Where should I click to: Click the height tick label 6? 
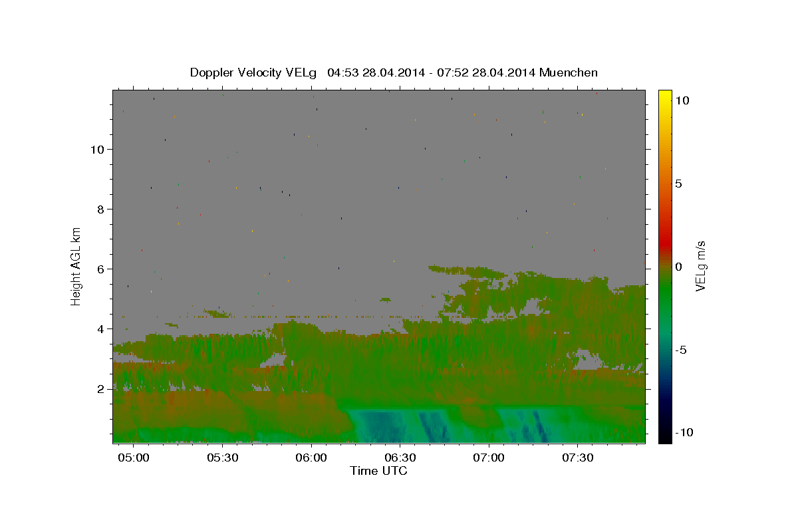coord(102,269)
